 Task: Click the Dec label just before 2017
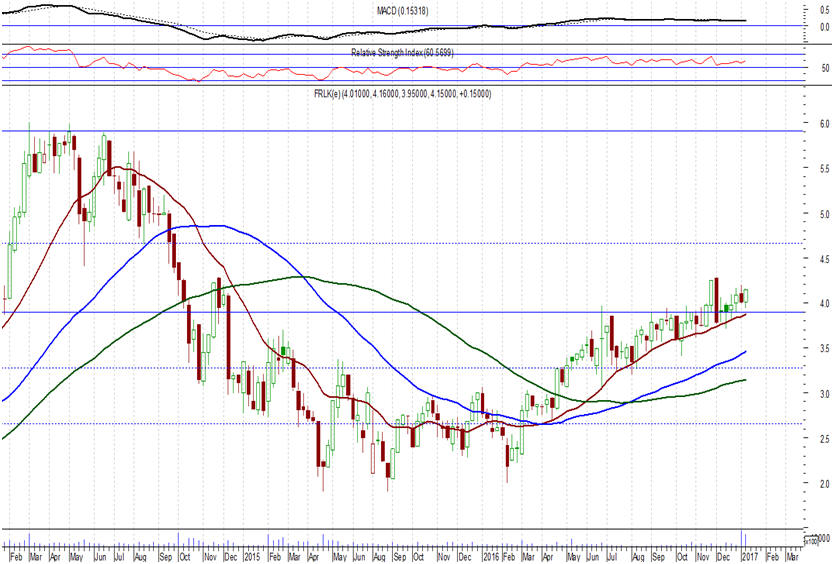(x=723, y=557)
